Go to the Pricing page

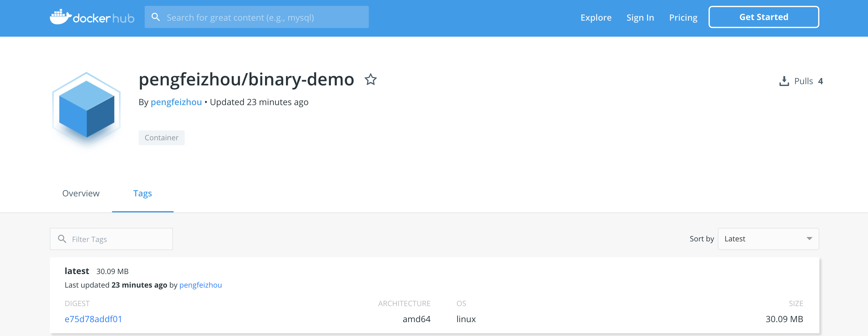coord(683,18)
